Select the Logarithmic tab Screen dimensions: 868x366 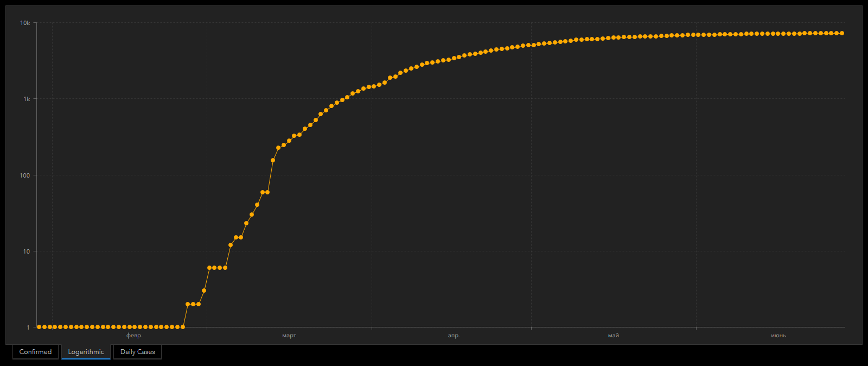(x=86, y=352)
